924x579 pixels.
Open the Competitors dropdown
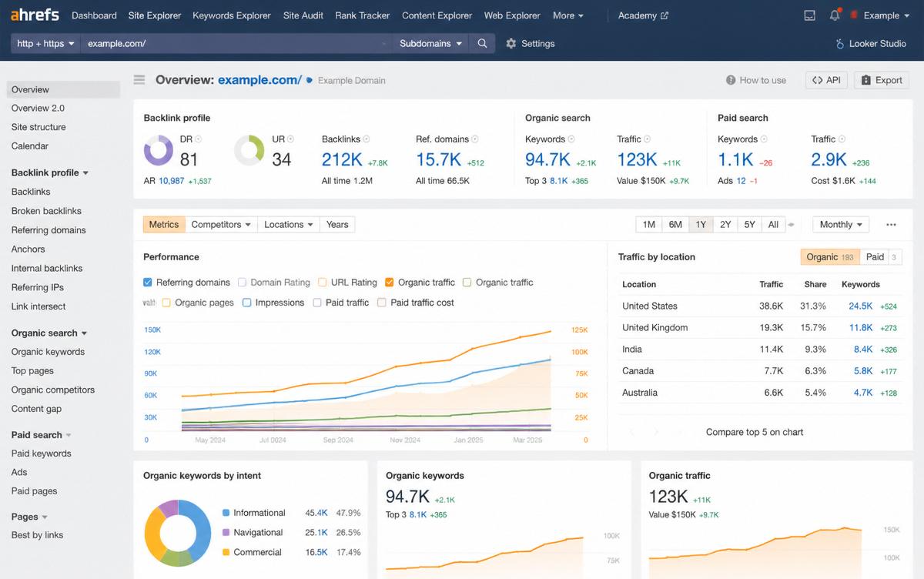pyautogui.click(x=221, y=225)
